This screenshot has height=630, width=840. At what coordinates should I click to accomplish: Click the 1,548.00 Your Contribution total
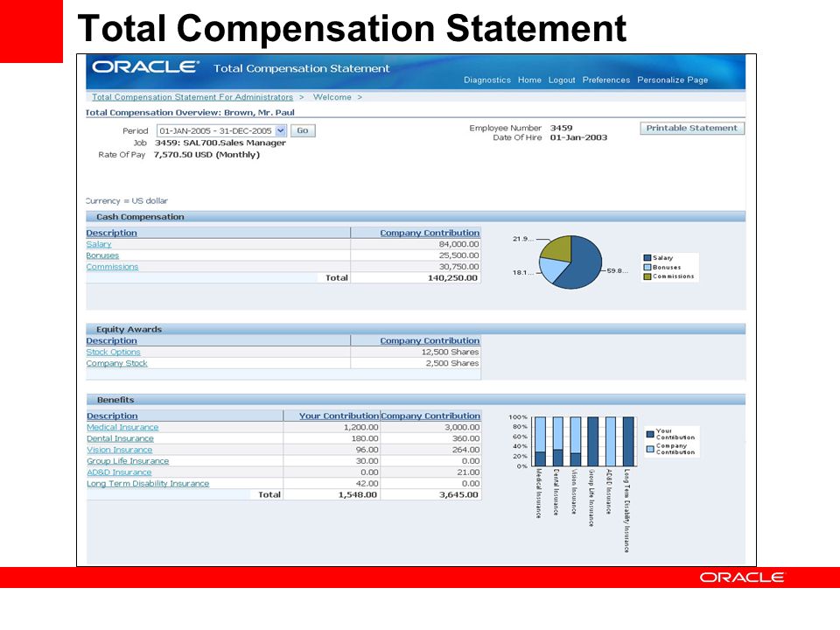[x=357, y=495]
